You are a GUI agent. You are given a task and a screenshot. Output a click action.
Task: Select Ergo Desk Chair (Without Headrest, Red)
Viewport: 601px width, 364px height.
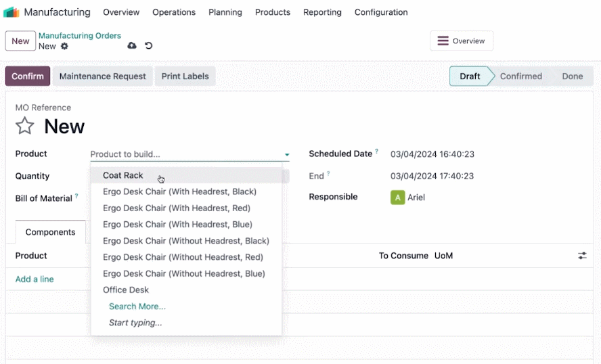pyautogui.click(x=186, y=257)
